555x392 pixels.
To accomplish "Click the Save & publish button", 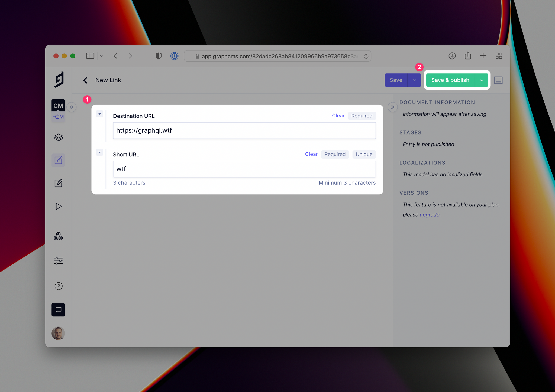I will [450, 80].
